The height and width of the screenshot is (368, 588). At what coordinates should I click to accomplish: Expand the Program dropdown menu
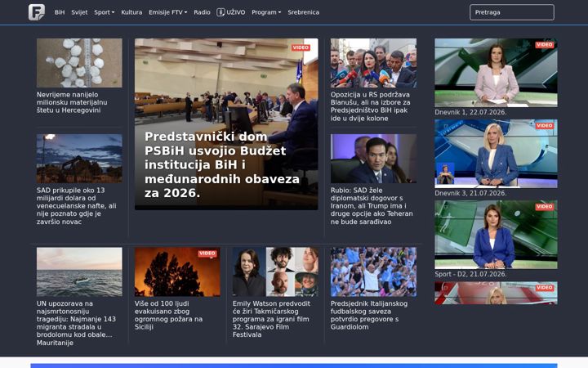pyautogui.click(x=266, y=12)
